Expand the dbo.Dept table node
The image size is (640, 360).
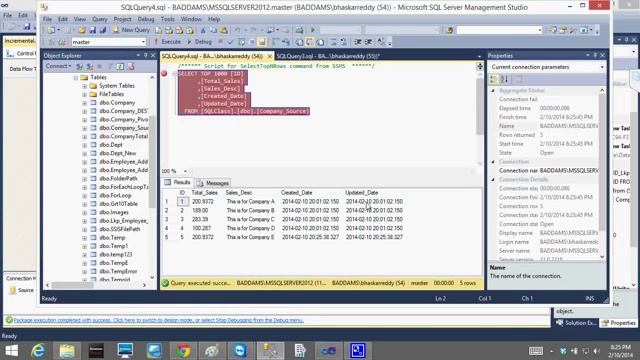pyautogui.click(x=84, y=145)
